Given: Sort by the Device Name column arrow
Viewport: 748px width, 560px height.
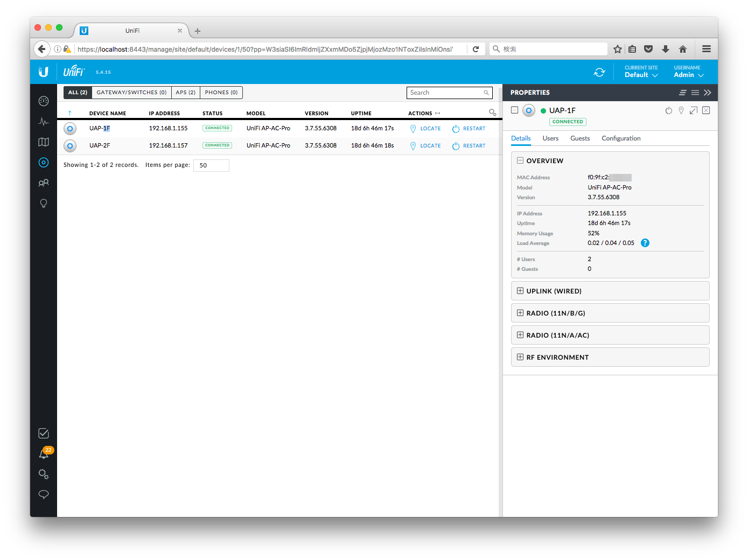Looking at the screenshot, I should [x=70, y=113].
